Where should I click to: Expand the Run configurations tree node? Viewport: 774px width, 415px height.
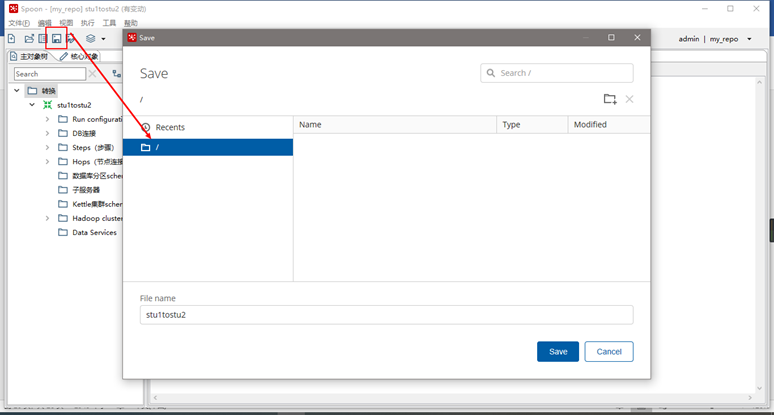47,119
